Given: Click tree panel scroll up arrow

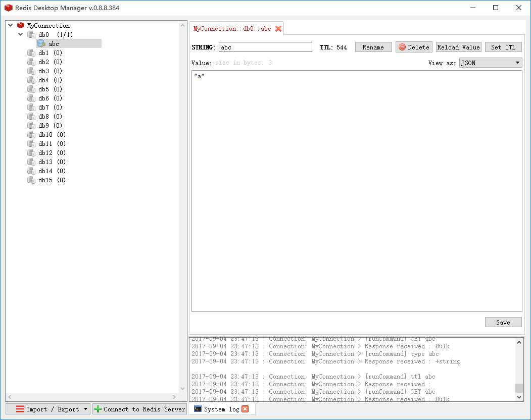Looking at the screenshot, I should [182, 25].
